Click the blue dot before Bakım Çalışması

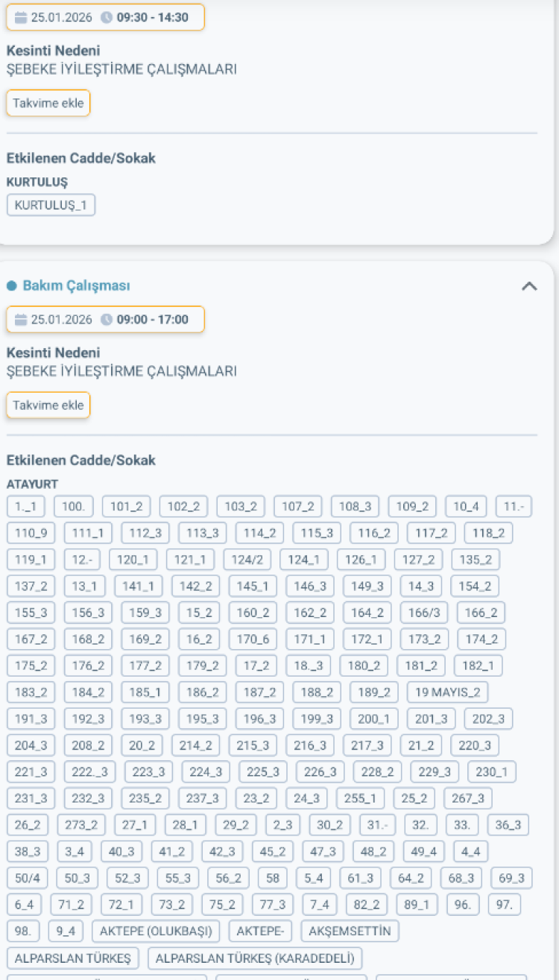(x=11, y=286)
